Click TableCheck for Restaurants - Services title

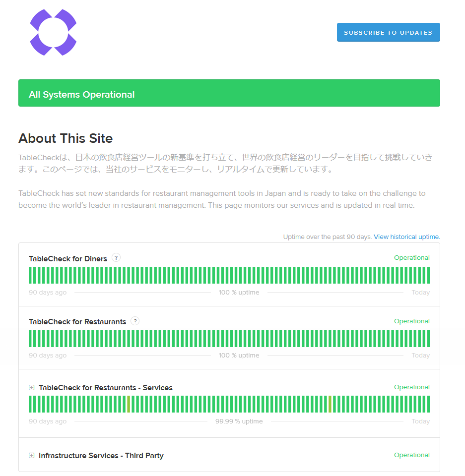106,388
